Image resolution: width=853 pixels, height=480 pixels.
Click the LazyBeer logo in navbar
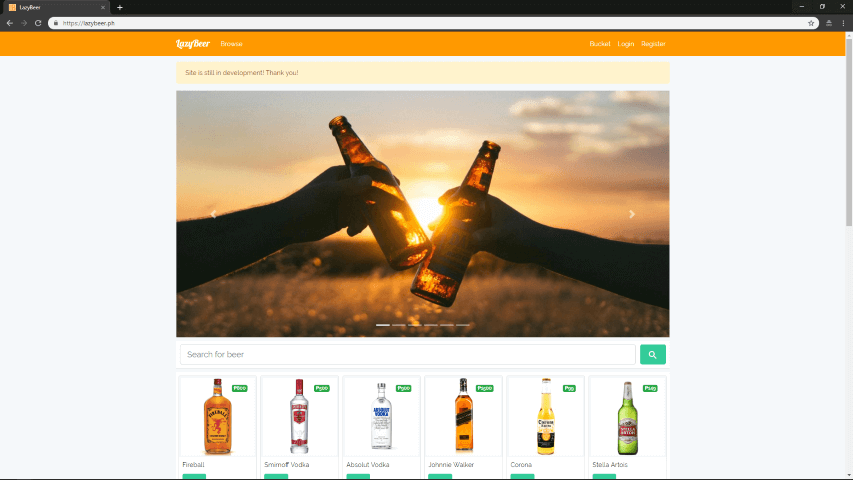coord(192,44)
